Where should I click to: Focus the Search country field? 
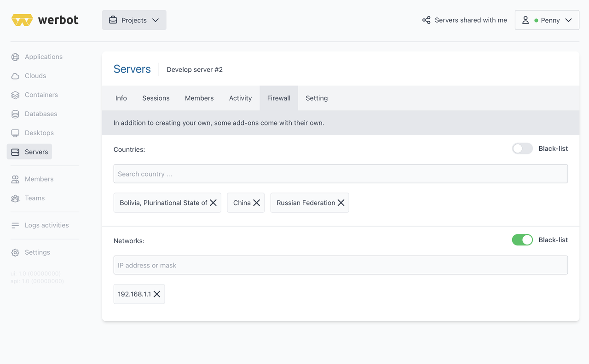click(x=341, y=174)
